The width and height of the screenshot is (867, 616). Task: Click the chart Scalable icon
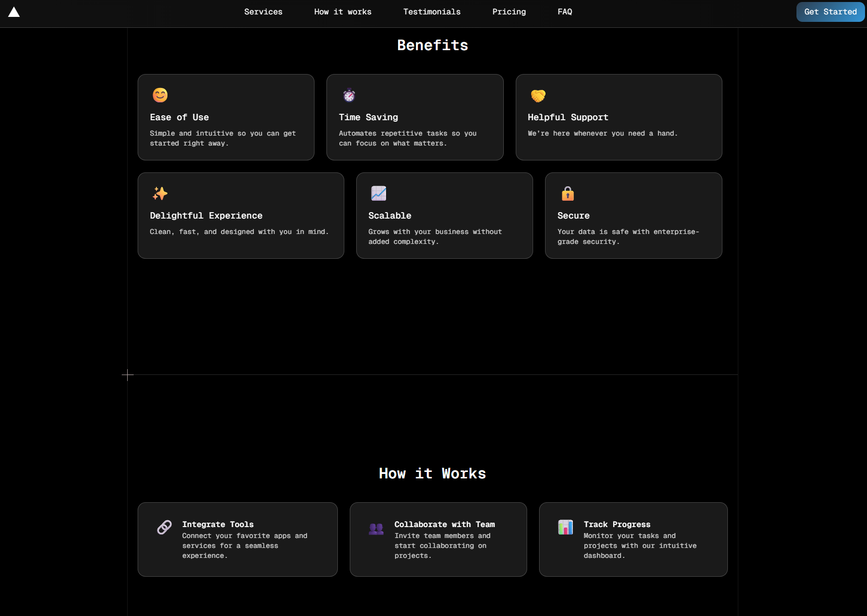379,193
